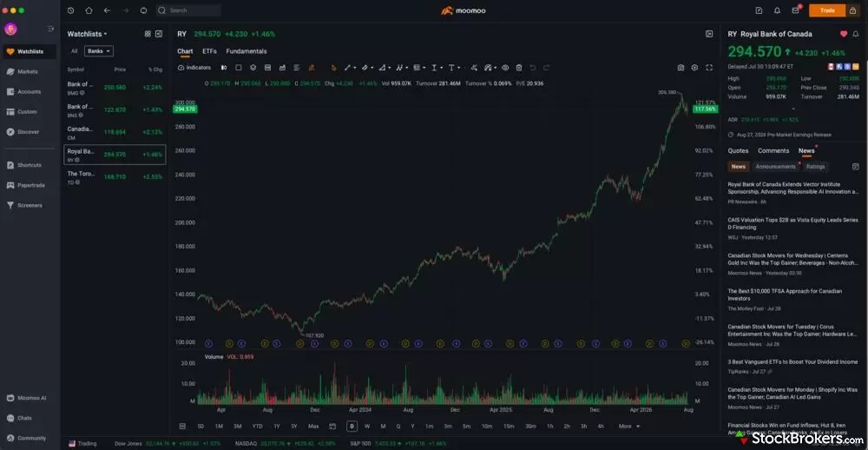Open the More intervals dropdown
Viewport: 868px width, 450px height.
click(628, 427)
